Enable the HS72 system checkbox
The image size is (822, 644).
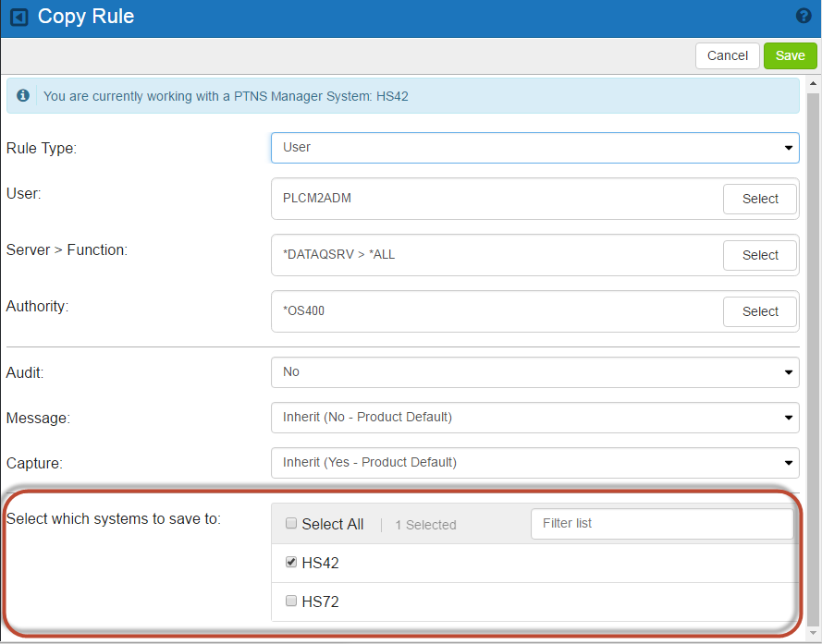click(x=291, y=601)
